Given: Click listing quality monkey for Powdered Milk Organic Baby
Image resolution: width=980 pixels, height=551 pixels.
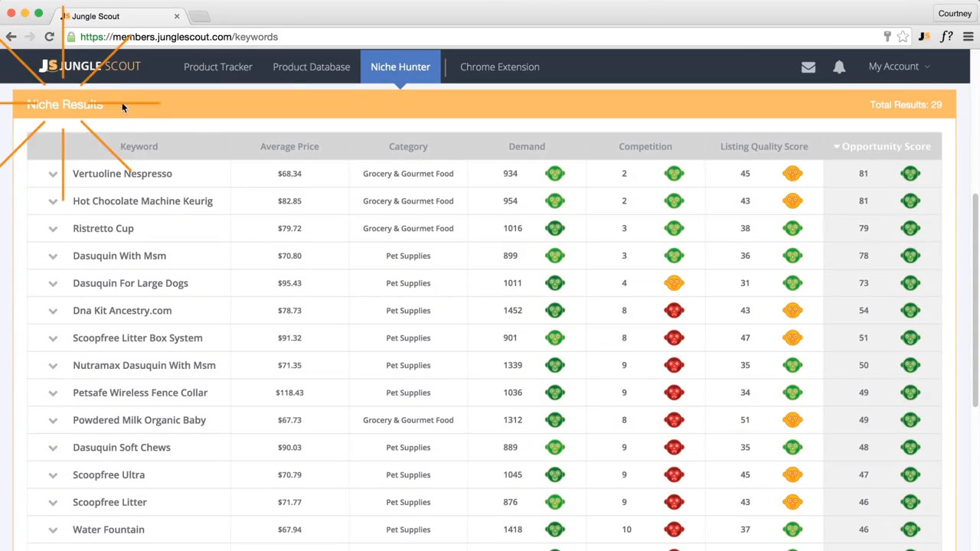Looking at the screenshot, I should pos(792,420).
